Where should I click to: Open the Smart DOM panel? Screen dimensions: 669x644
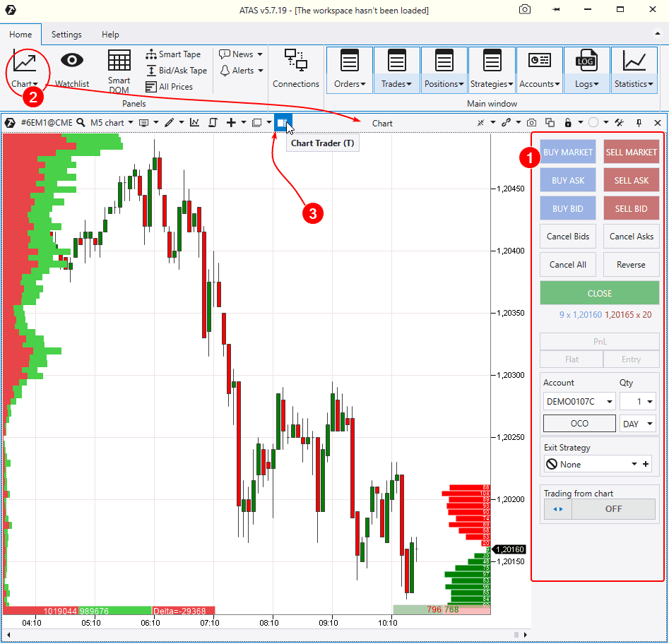[119, 71]
